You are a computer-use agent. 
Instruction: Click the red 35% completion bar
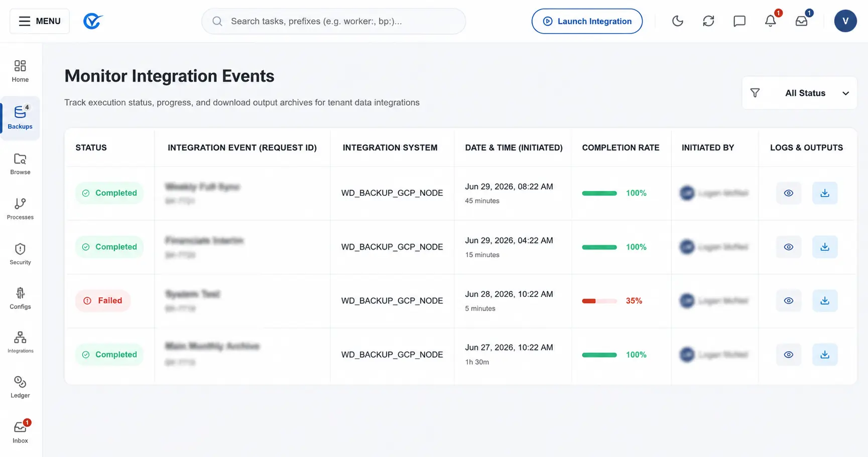point(599,301)
